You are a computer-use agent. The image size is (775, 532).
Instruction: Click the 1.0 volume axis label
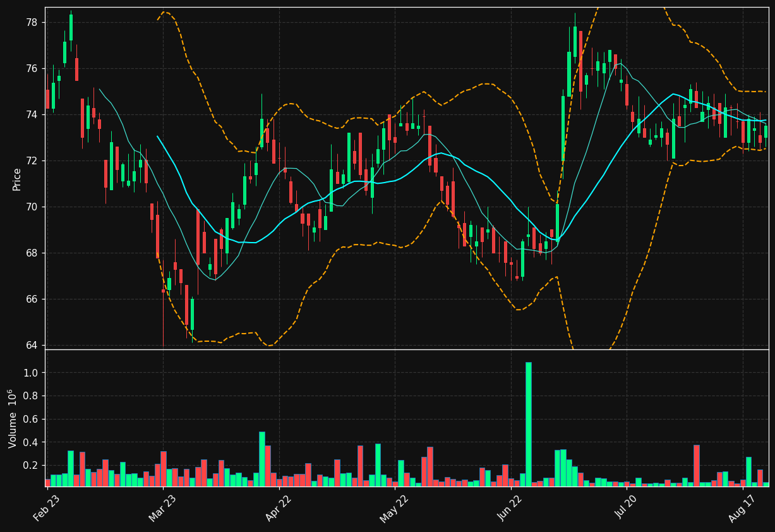pos(31,373)
